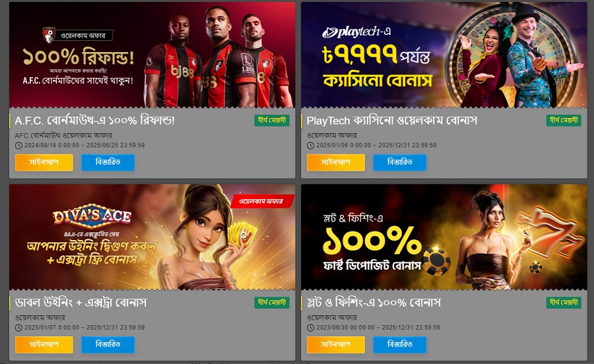Click সাইনআপ under ডাবল উইনিং + এক্সট্রা বোনাস
Viewport: 594px width, 364px height.
(44, 345)
